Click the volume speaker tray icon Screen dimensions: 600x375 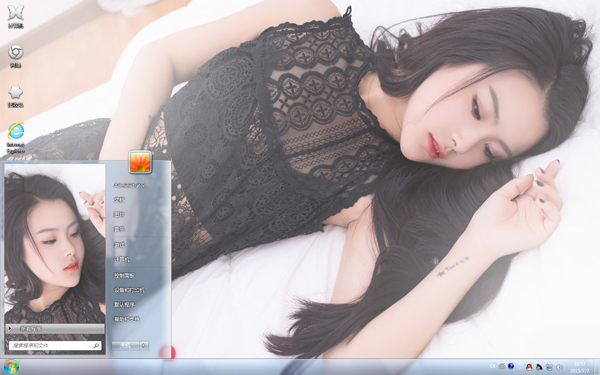tap(559, 367)
